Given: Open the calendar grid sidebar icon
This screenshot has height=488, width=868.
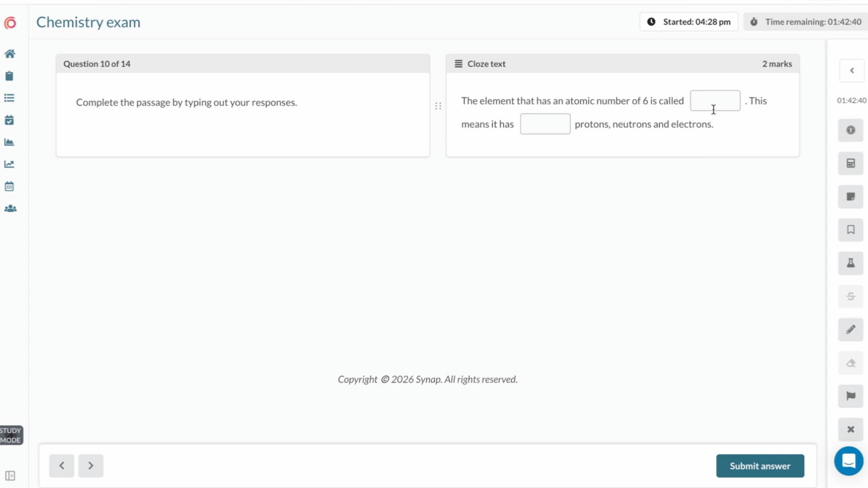Looking at the screenshot, I should [9, 186].
